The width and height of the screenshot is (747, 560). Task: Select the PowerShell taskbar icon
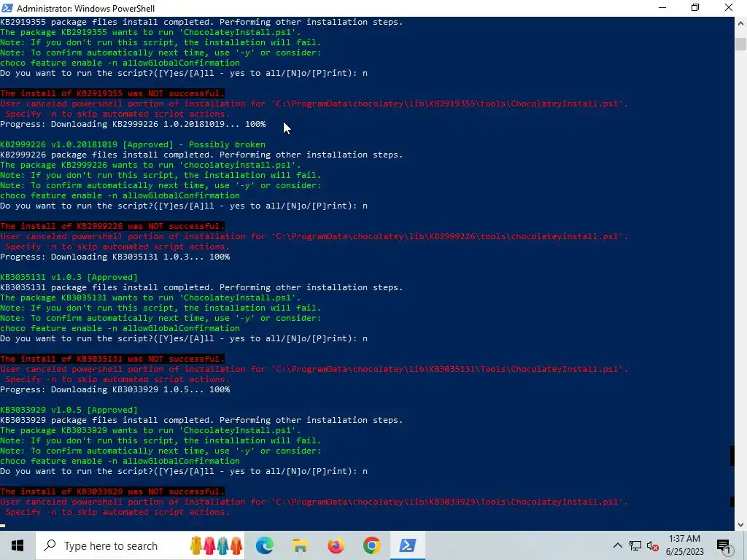click(407, 545)
